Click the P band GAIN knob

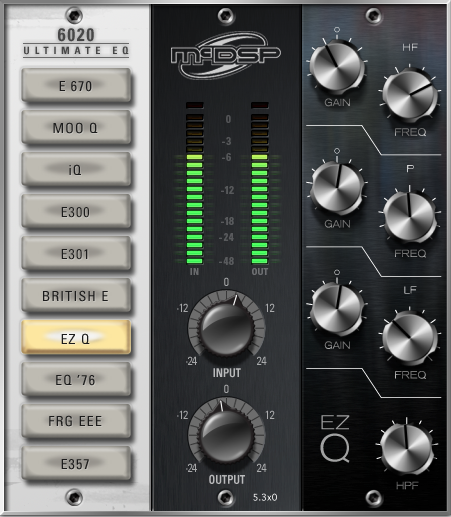(337, 188)
